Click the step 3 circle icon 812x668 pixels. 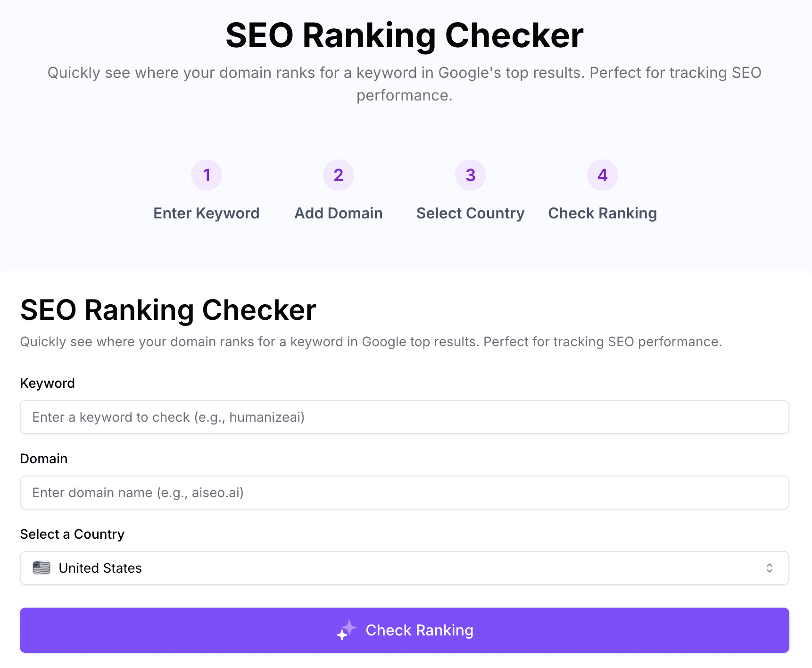470,175
